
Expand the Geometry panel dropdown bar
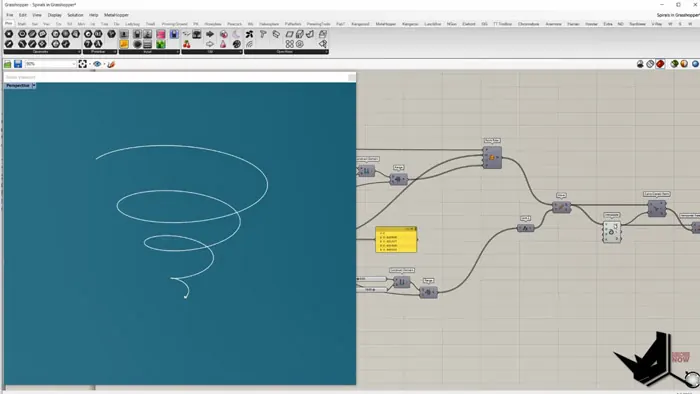click(x=42, y=52)
